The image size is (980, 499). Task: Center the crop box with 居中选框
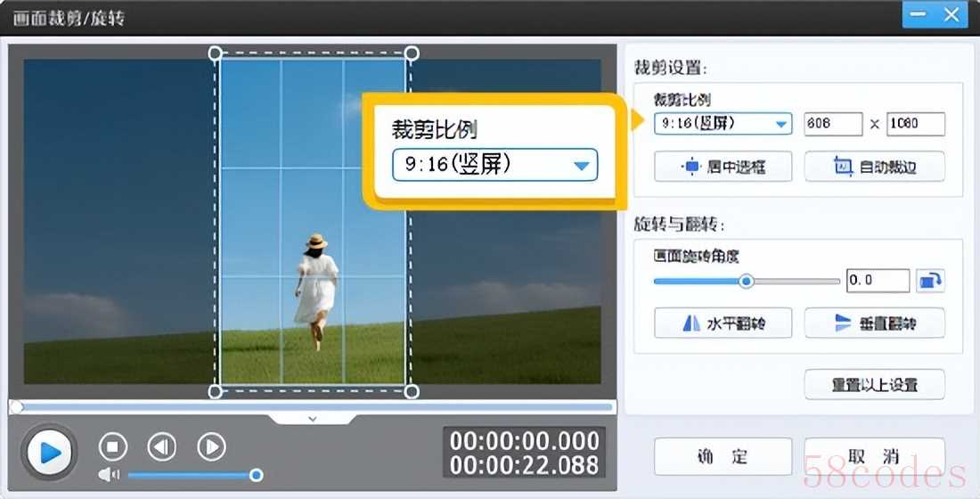click(723, 167)
